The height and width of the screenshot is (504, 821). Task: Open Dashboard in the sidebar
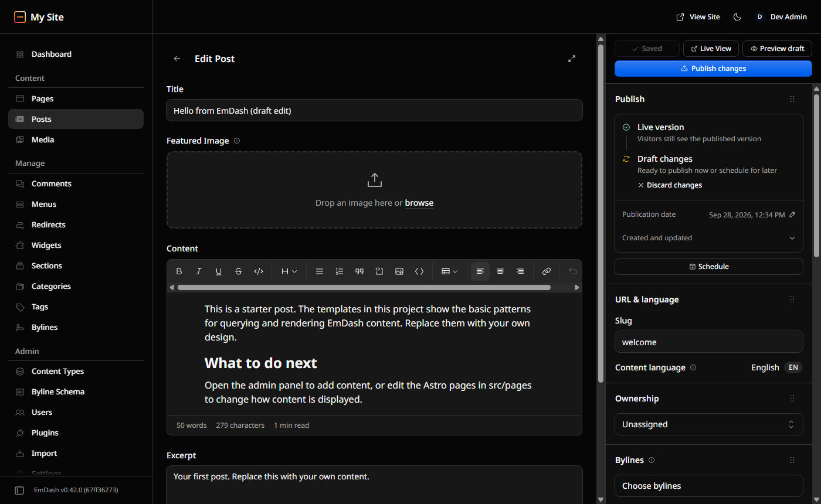(76, 54)
